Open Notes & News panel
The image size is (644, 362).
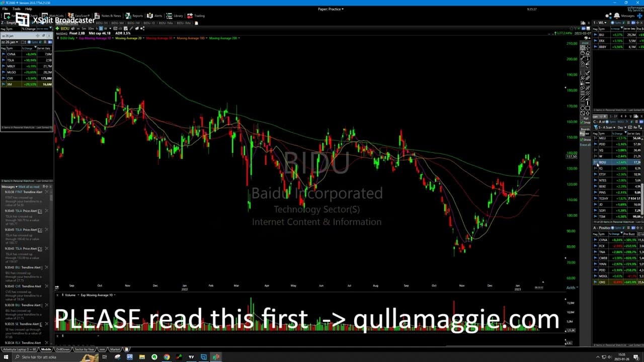[x=108, y=16]
